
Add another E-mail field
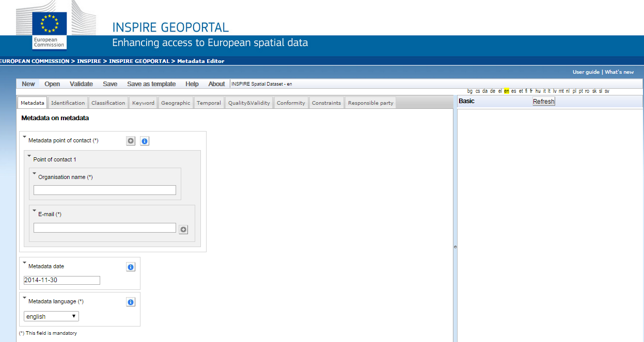pyautogui.click(x=183, y=230)
